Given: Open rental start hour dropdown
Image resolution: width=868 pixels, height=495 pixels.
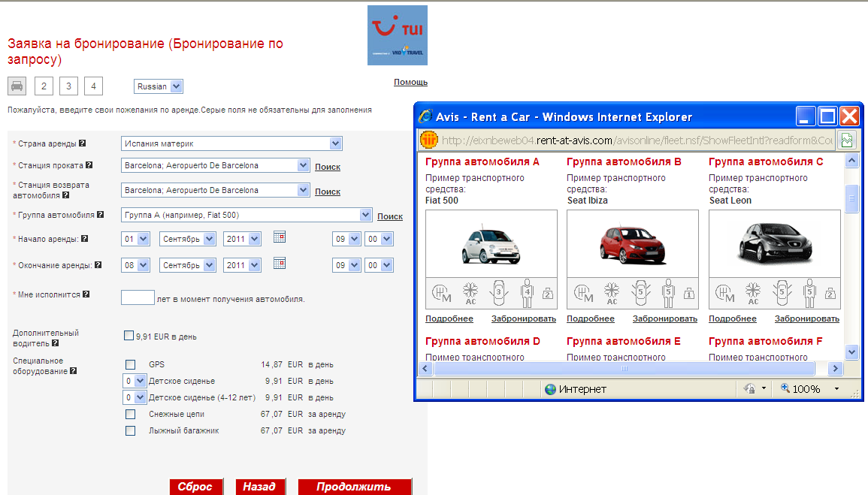Looking at the screenshot, I should 346,239.
